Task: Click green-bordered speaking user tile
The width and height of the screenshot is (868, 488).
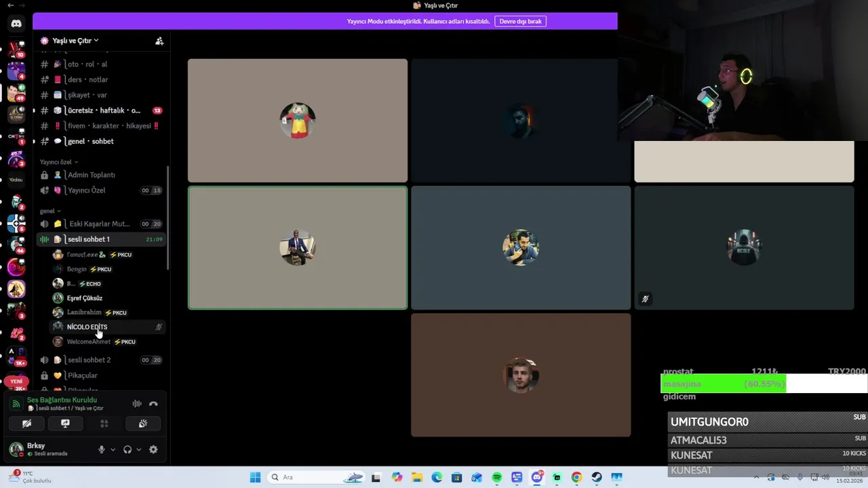Action: click(298, 248)
